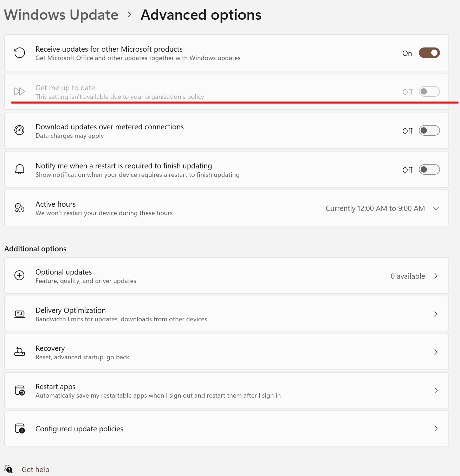Click the clock icon next to Active hours

point(19,208)
